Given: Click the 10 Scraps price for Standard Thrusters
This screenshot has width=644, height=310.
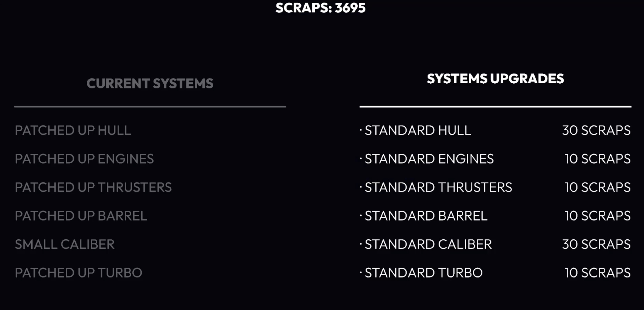Looking at the screenshot, I should [x=597, y=187].
